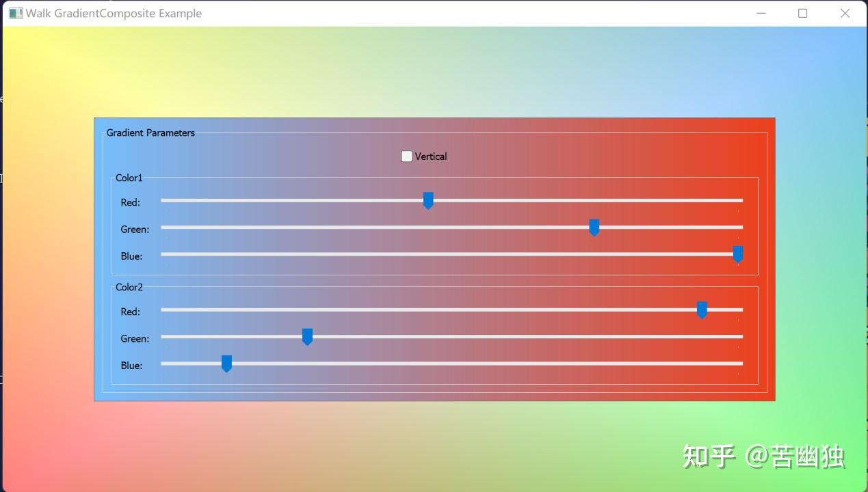Click the Color1 Red slider thumb
Viewport: 868px width, 492px height.
point(428,201)
